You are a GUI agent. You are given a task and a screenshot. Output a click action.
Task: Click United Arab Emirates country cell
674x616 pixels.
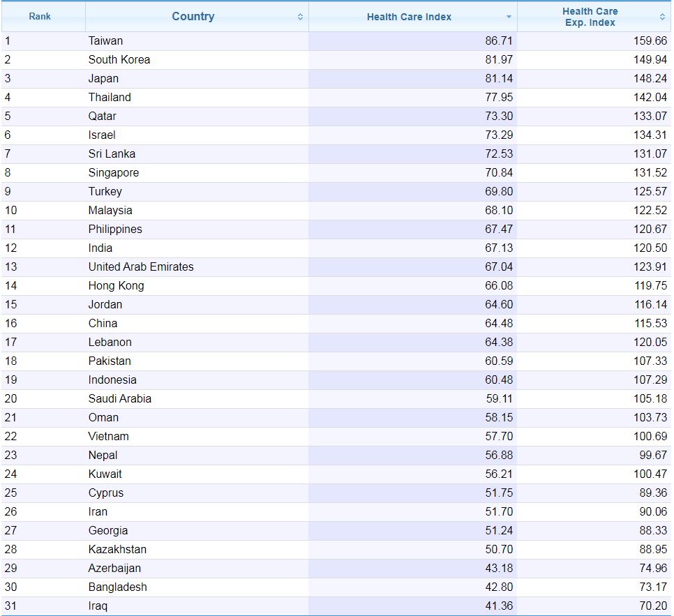point(141,266)
